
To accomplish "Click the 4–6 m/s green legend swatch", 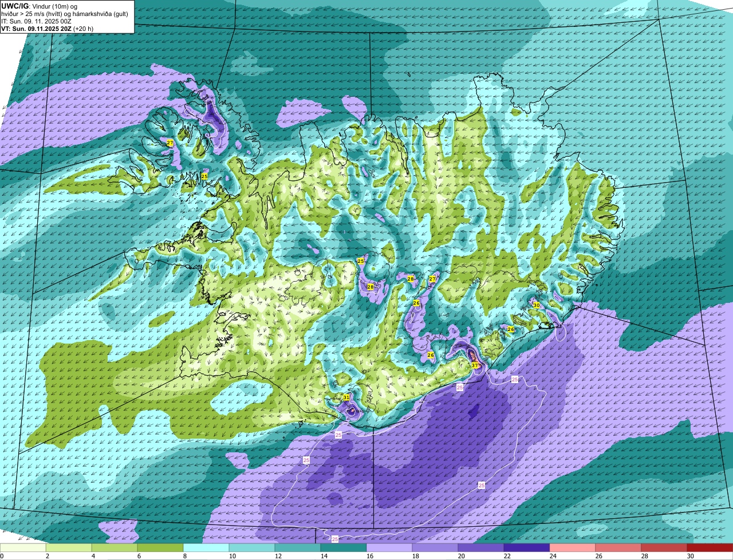I will 115,548.
